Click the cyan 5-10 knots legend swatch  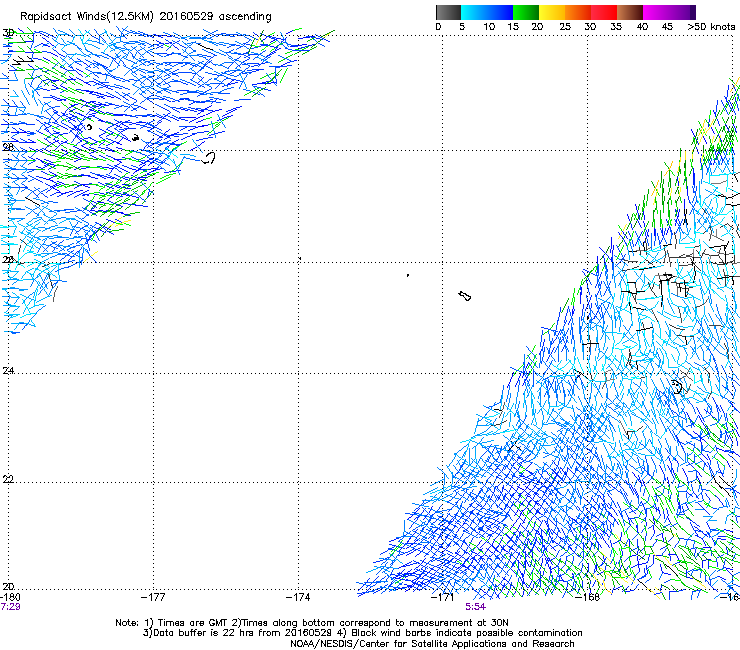tap(474, 12)
